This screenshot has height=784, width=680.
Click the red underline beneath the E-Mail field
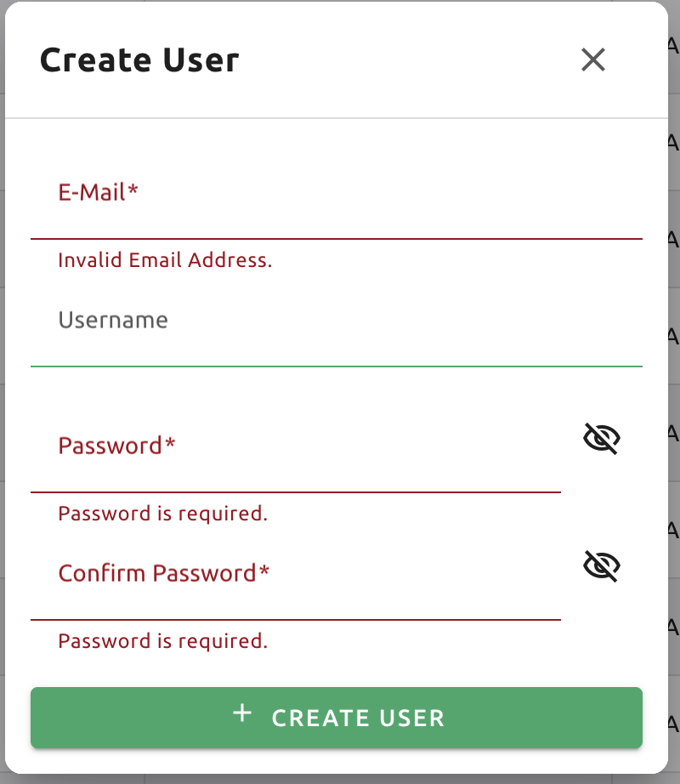(337, 239)
